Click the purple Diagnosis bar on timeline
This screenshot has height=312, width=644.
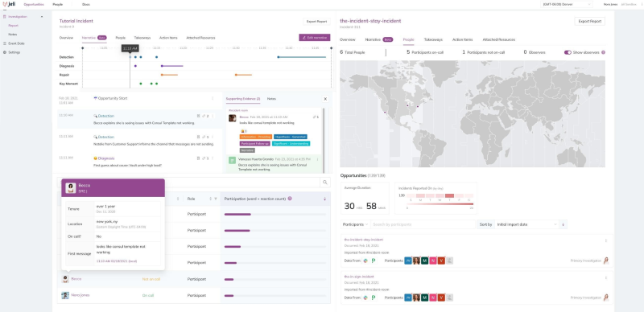click(172, 66)
